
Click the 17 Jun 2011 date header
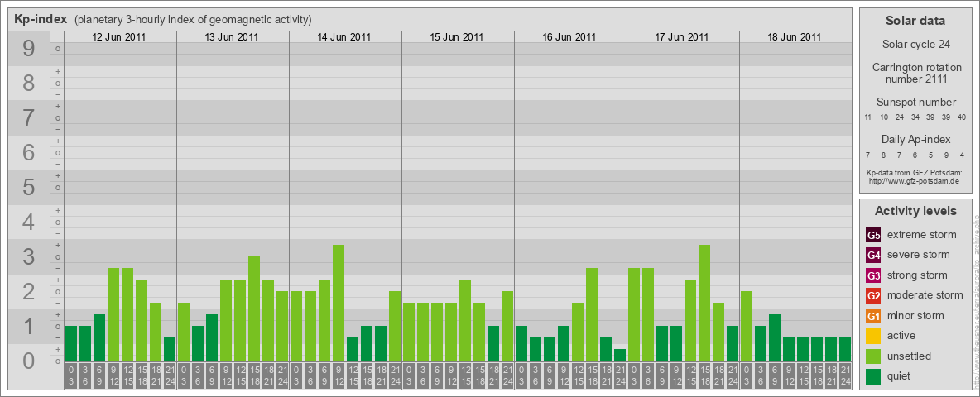click(x=681, y=37)
